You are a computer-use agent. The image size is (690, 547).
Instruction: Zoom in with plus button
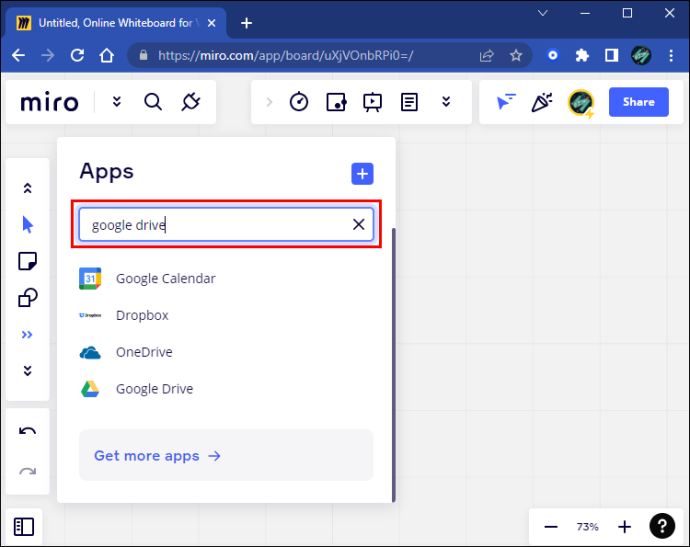click(x=624, y=527)
